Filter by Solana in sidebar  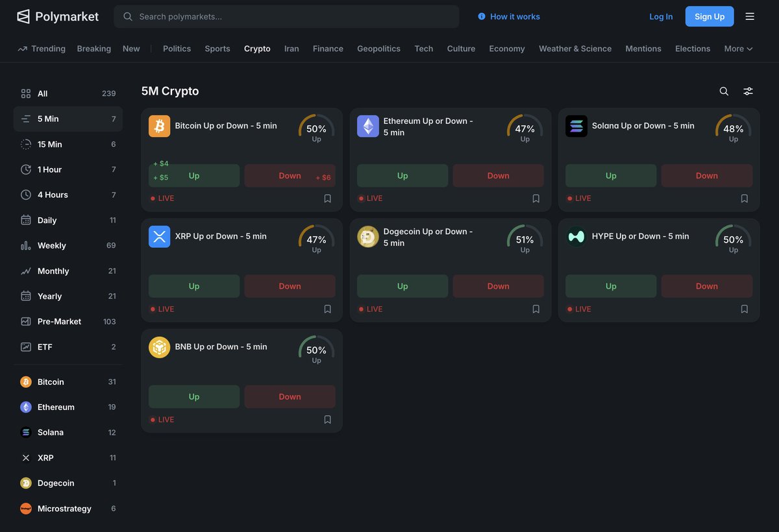click(68, 432)
